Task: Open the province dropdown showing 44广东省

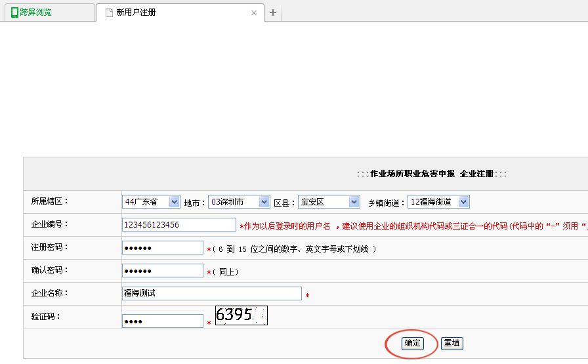Action: click(x=151, y=202)
